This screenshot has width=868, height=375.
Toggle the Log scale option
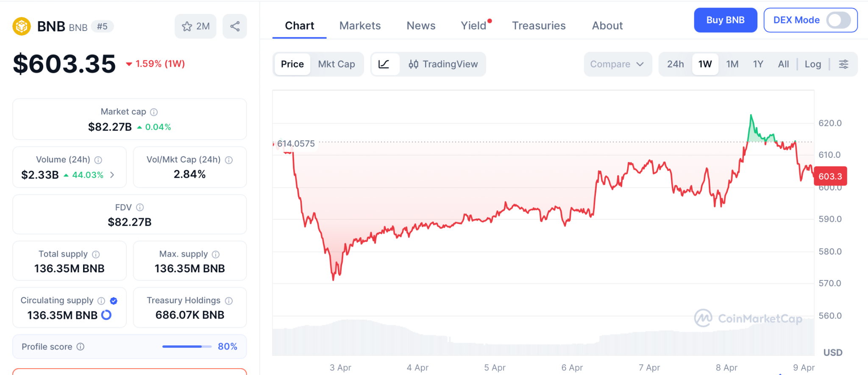(812, 64)
